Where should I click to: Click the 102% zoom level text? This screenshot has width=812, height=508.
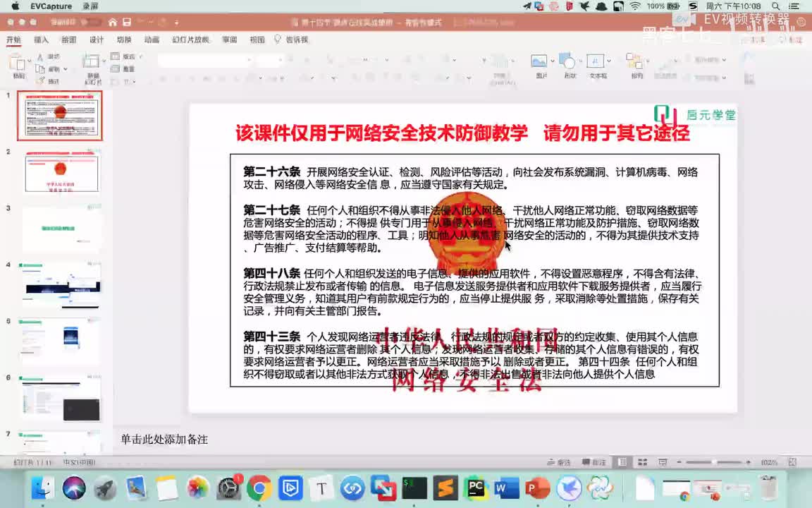click(769, 462)
